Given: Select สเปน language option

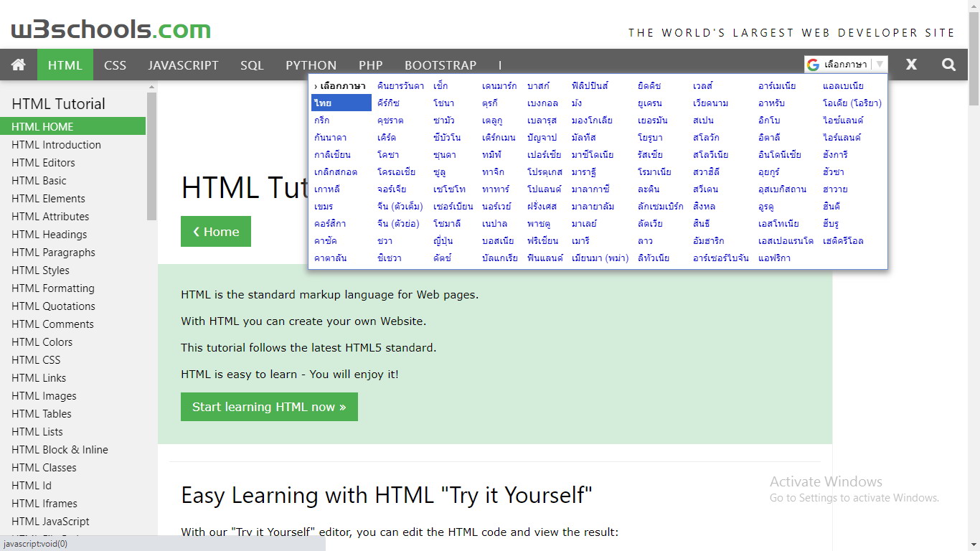Looking at the screenshot, I should 703,120.
